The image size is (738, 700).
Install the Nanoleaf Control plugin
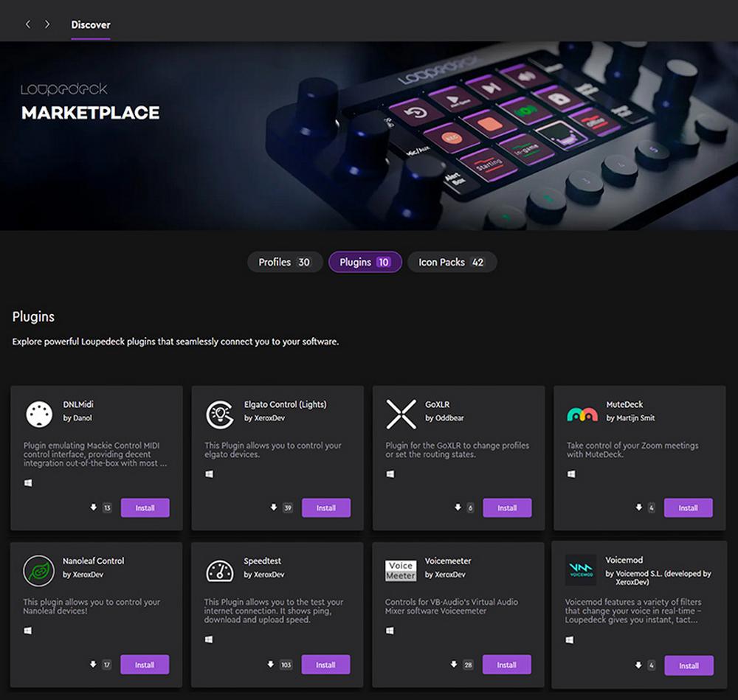tap(145, 665)
